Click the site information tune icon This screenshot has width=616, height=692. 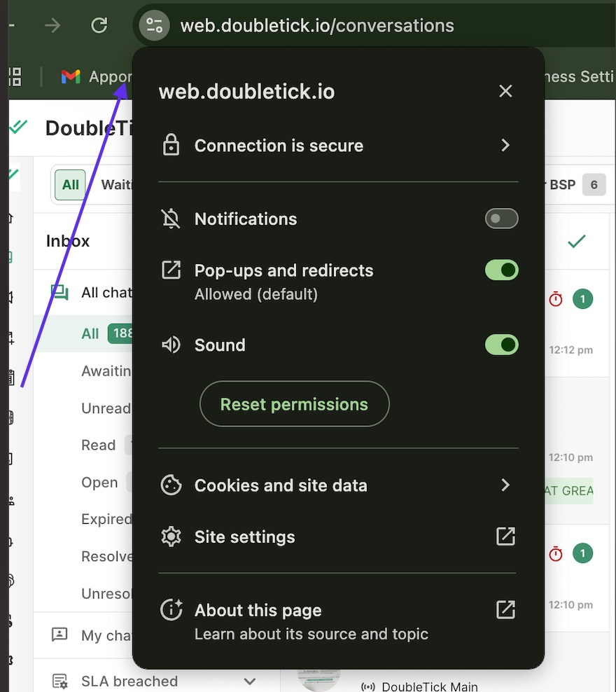154,26
